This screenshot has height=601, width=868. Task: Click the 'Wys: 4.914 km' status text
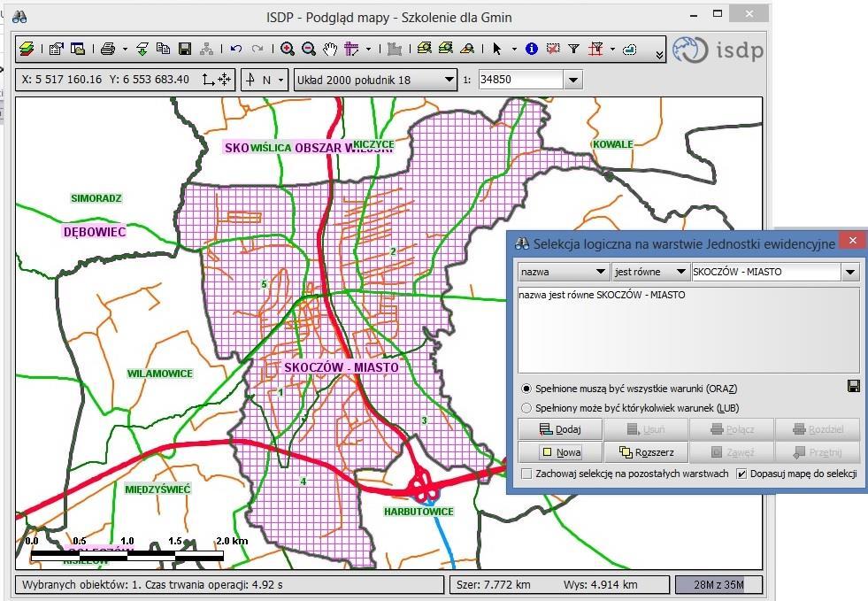601,584
